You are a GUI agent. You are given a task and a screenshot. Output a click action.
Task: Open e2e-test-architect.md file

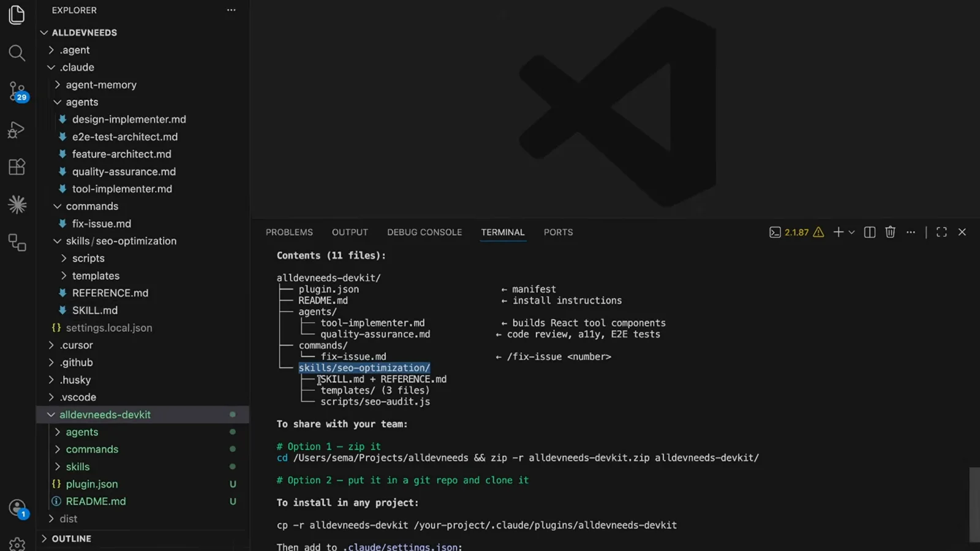click(x=142, y=137)
